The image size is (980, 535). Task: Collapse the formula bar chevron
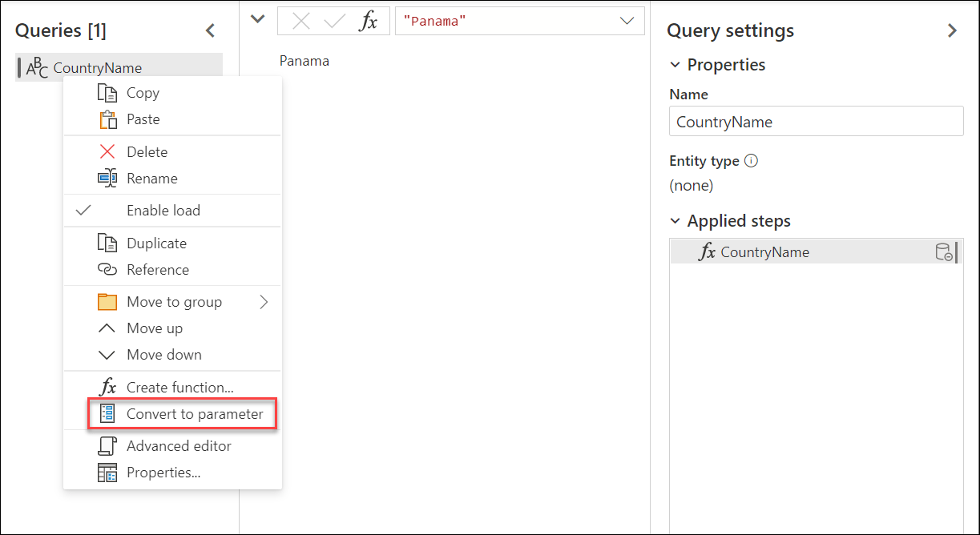click(x=258, y=18)
